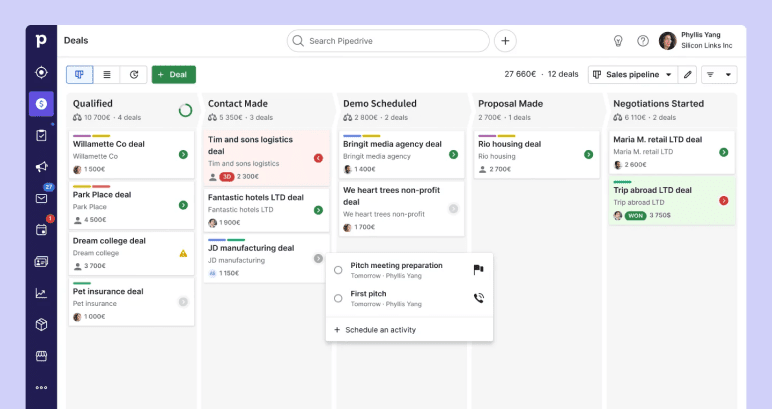Open Products box icon in sidebar
This screenshot has height=409, width=772.
(x=41, y=324)
